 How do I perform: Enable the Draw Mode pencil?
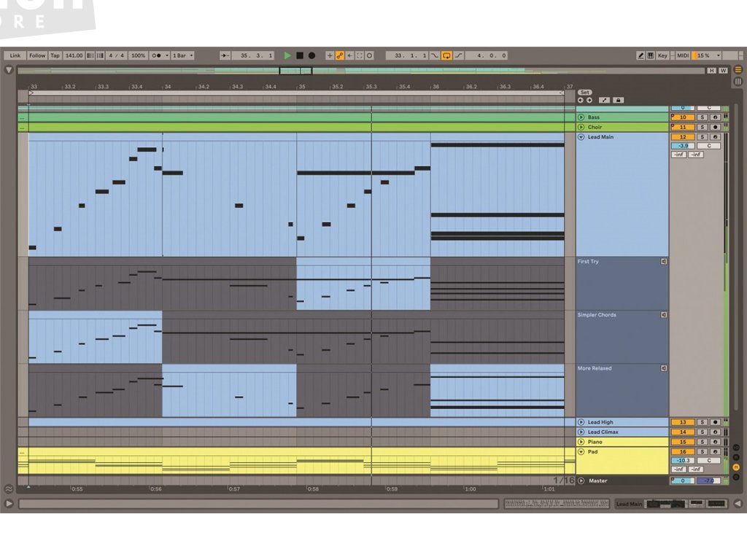tap(640, 55)
